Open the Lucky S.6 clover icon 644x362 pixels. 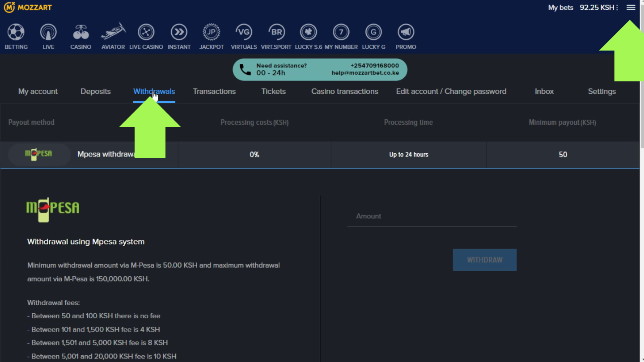308,33
